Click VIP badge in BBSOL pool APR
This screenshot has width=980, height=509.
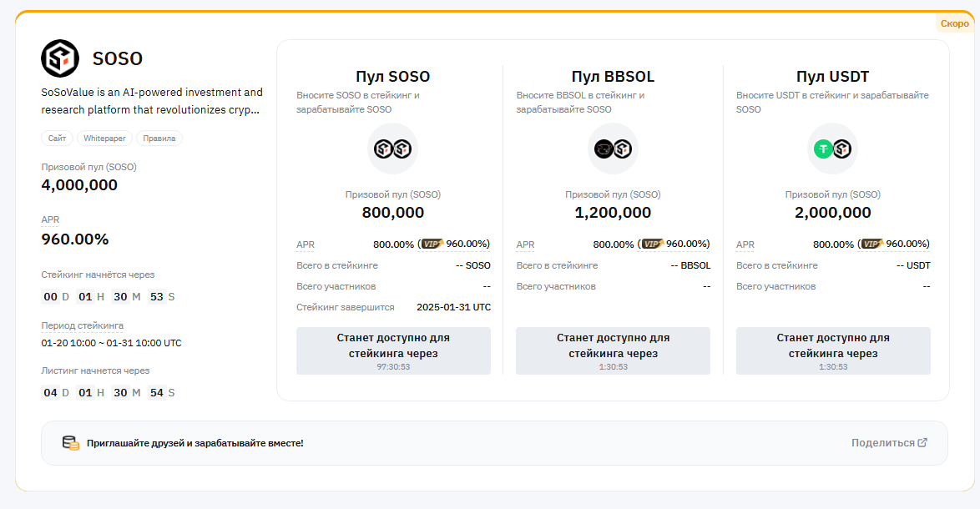(652, 244)
